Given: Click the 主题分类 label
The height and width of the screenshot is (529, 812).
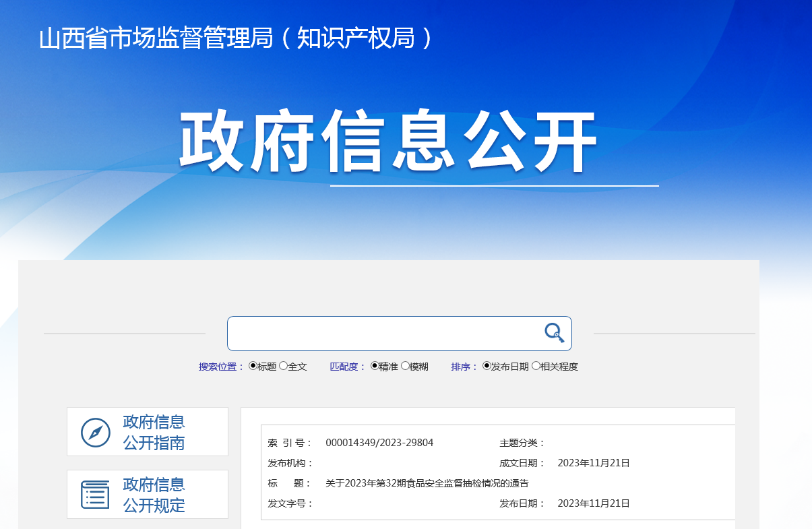Looking at the screenshot, I should click(x=522, y=443).
